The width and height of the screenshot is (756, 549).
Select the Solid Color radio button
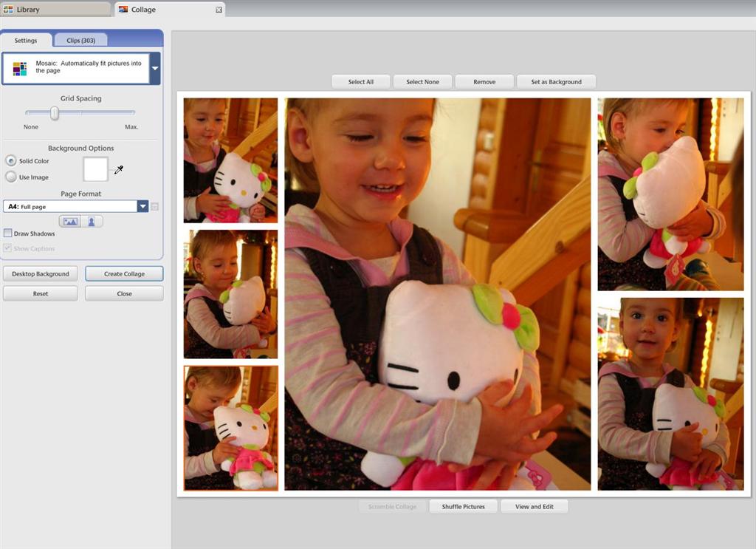click(x=10, y=160)
